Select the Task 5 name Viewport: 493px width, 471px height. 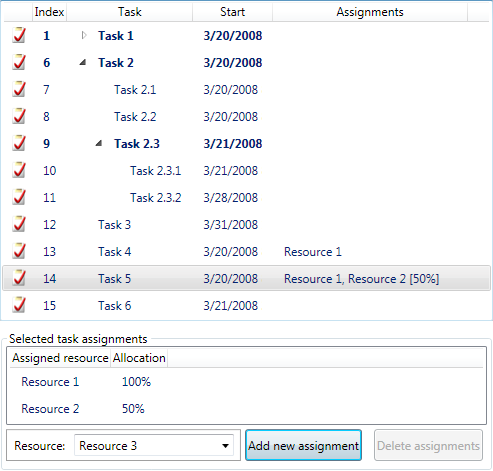click(x=114, y=279)
